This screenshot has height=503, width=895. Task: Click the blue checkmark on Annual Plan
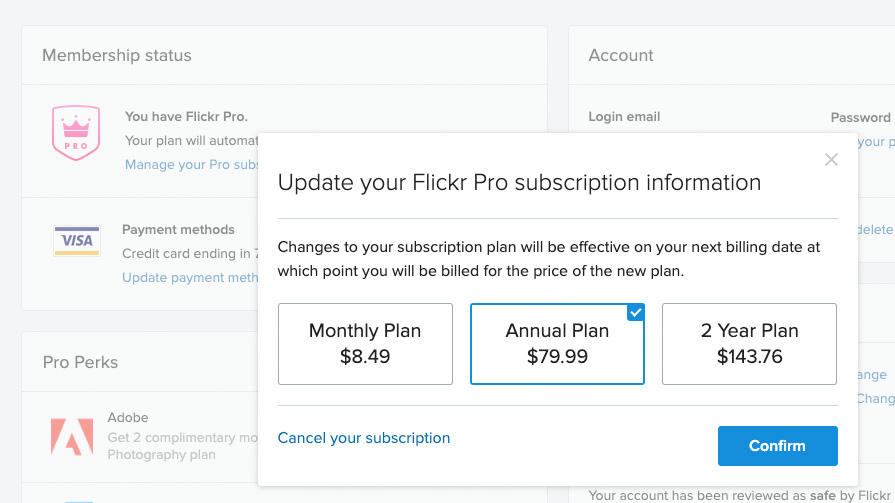[635, 312]
